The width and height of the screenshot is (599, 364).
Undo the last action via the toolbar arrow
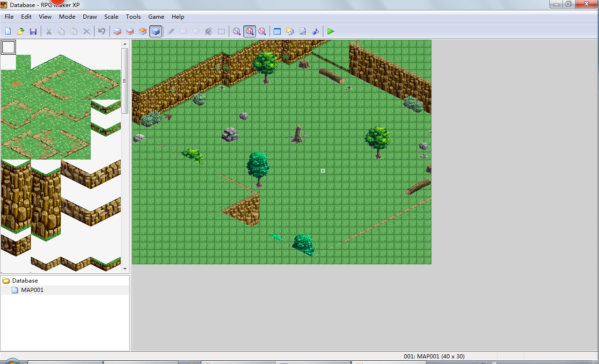pyautogui.click(x=102, y=31)
